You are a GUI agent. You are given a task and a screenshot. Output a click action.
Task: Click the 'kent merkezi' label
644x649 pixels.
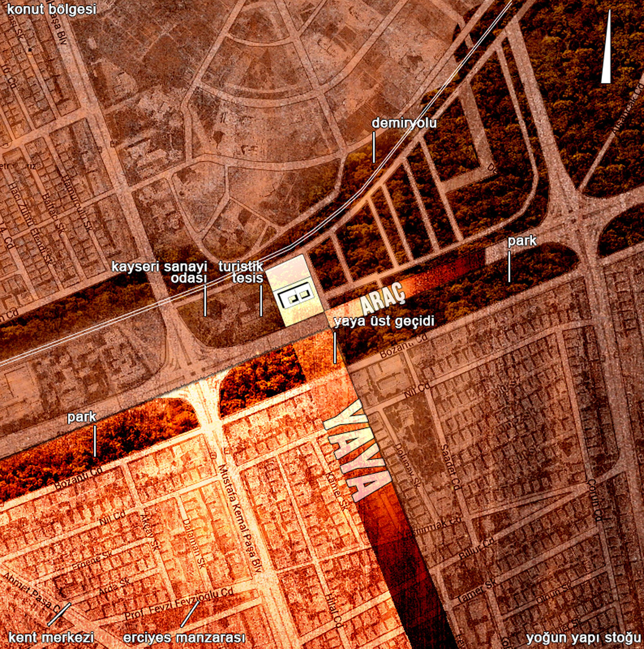tap(51, 637)
